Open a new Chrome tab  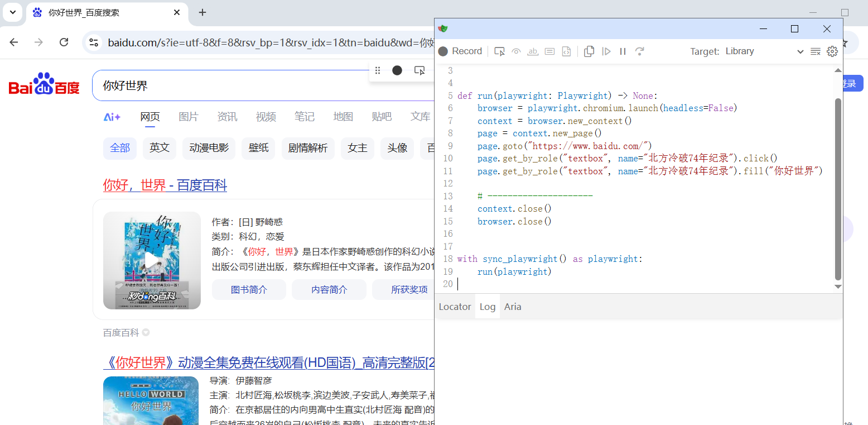pyautogui.click(x=202, y=12)
